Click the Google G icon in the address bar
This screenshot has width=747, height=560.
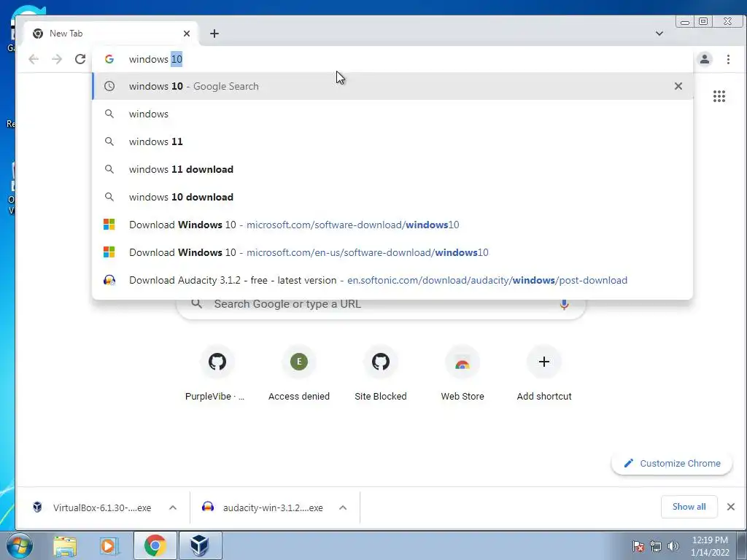pos(109,59)
